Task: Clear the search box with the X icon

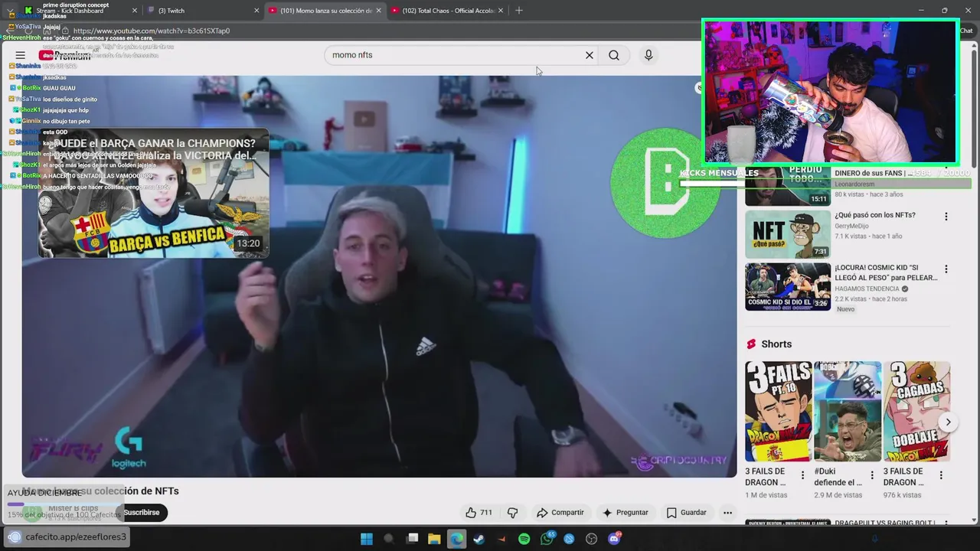Action: pos(590,55)
